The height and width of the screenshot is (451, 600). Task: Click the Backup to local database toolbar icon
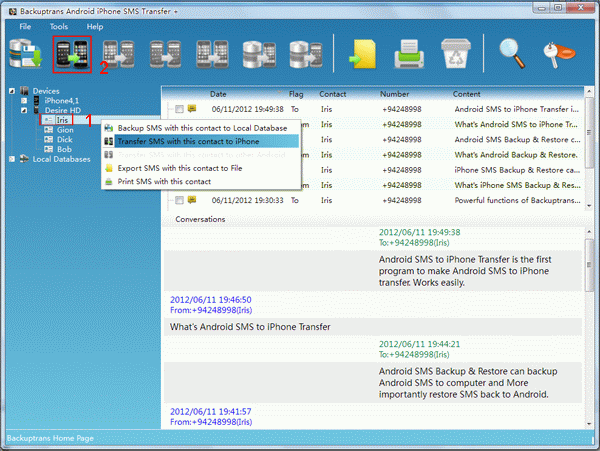tap(26, 54)
